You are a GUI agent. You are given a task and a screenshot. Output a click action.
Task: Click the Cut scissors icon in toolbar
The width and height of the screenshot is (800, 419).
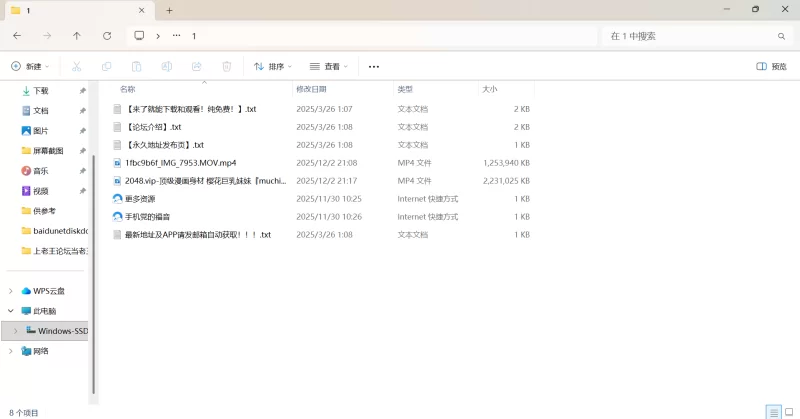(x=76, y=67)
